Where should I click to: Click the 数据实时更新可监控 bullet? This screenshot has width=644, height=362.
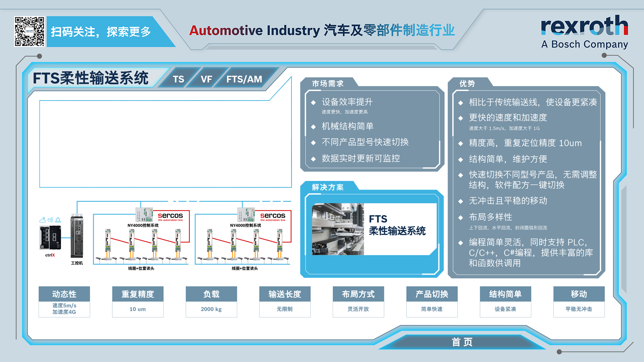point(361,158)
